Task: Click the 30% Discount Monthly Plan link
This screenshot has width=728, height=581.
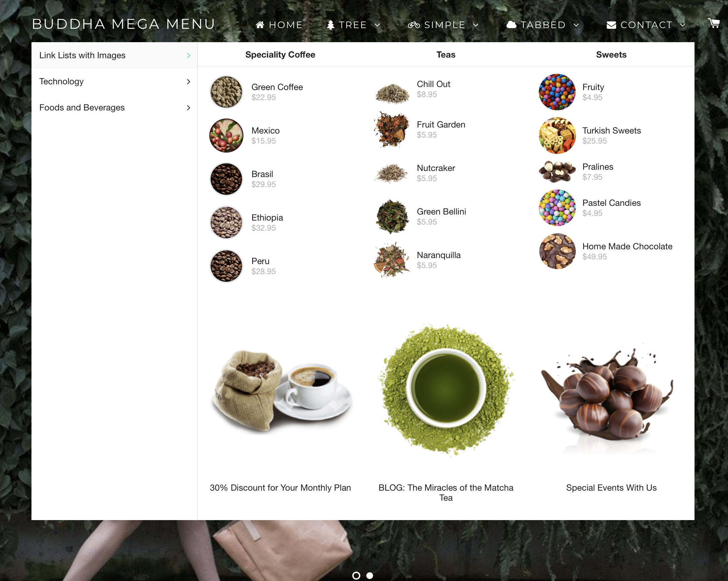Action: pos(280,488)
